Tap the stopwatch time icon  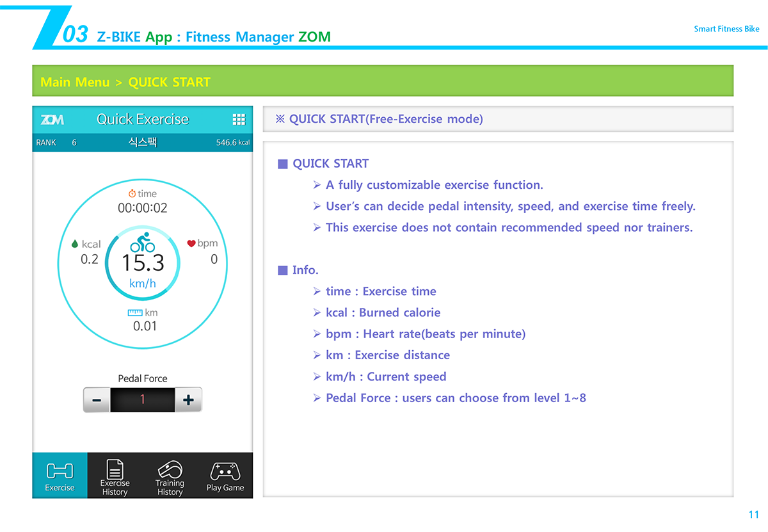[132, 193]
